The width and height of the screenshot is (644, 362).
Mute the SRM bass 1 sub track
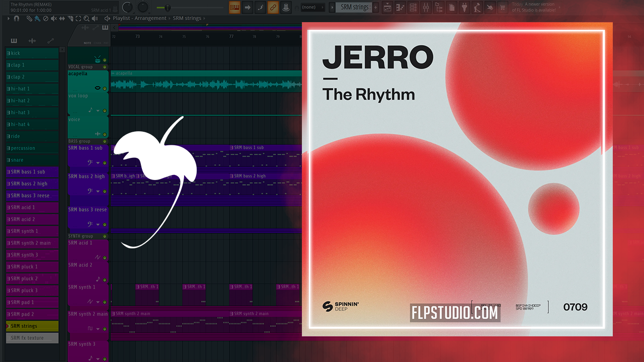click(105, 163)
